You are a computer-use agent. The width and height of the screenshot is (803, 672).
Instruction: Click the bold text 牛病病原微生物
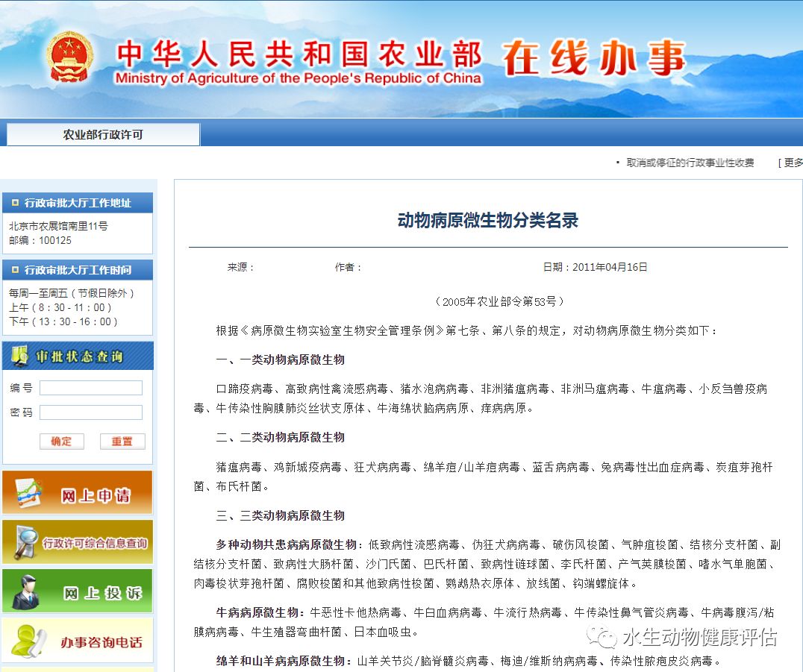pyautogui.click(x=257, y=612)
